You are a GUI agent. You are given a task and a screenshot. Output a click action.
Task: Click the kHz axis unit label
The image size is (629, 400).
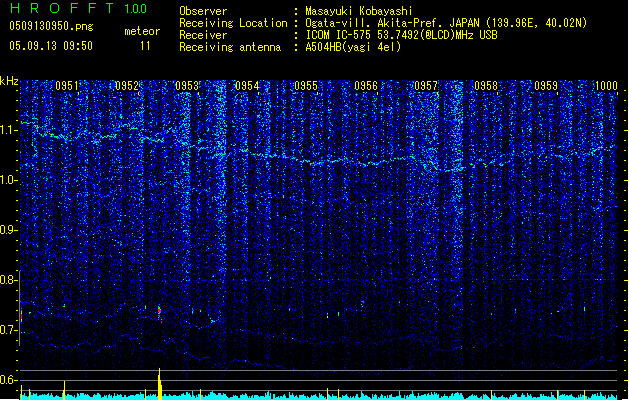click(9, 81)
